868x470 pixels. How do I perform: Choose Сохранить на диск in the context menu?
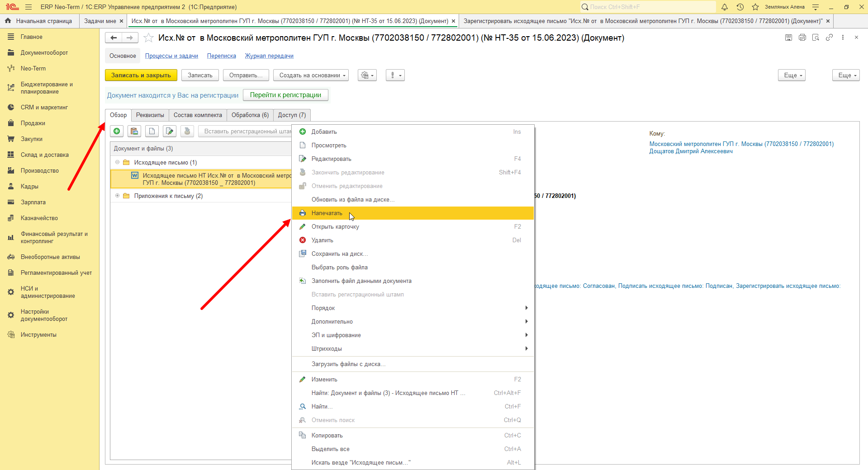(413, 254)
